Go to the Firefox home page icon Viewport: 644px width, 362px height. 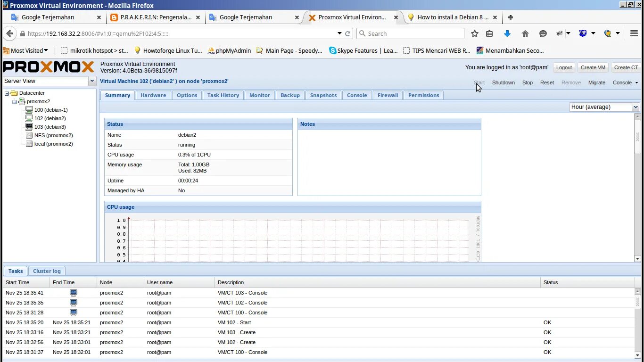pyautogui.click(x=525, y=33)
